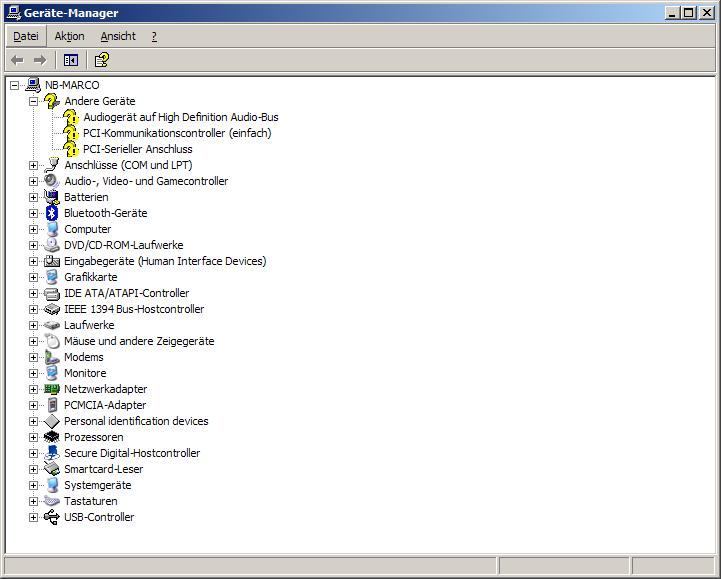Click the NB-MARCO computer icon
This screenshot has width=721, height=579.
click(x=34, y=85)
